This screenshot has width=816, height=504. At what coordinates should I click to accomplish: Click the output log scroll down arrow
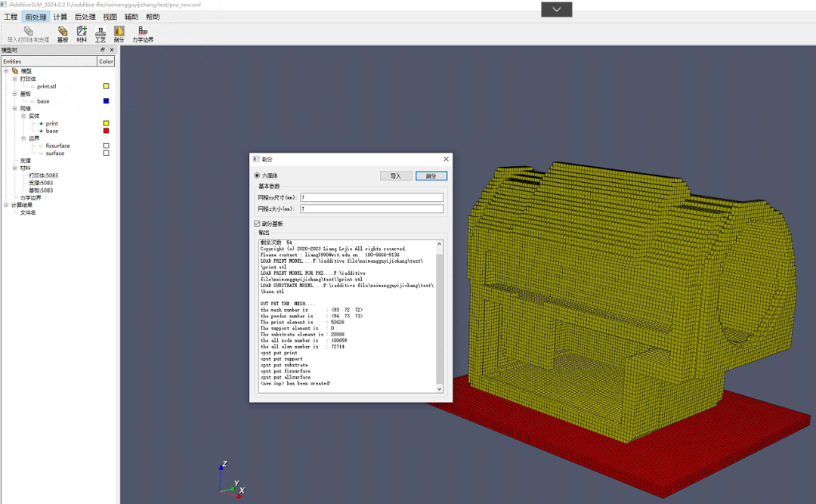pos(439,389)
